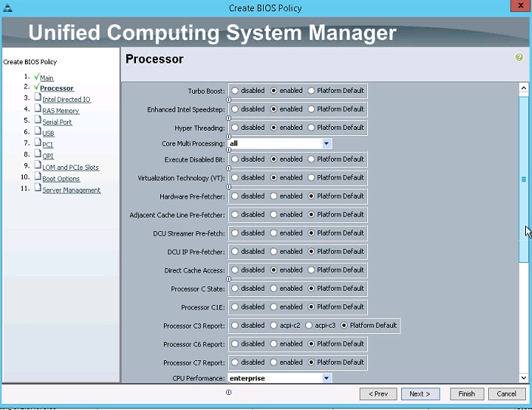Open LOM and PCIe Slots step
Screen dimensions: 532x410
70,167
